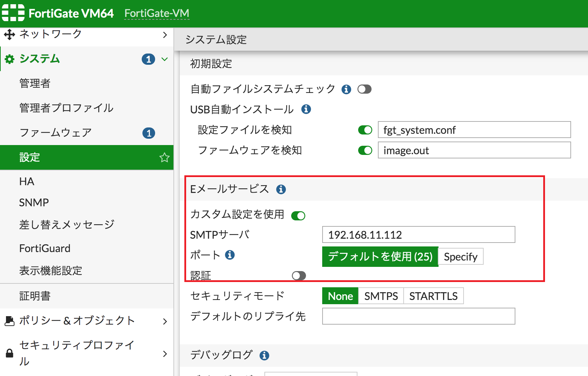This screenshot has height=376, width=588.
Task: Click the SMTPサーバ address field
Action: click(x=418, y=234)
